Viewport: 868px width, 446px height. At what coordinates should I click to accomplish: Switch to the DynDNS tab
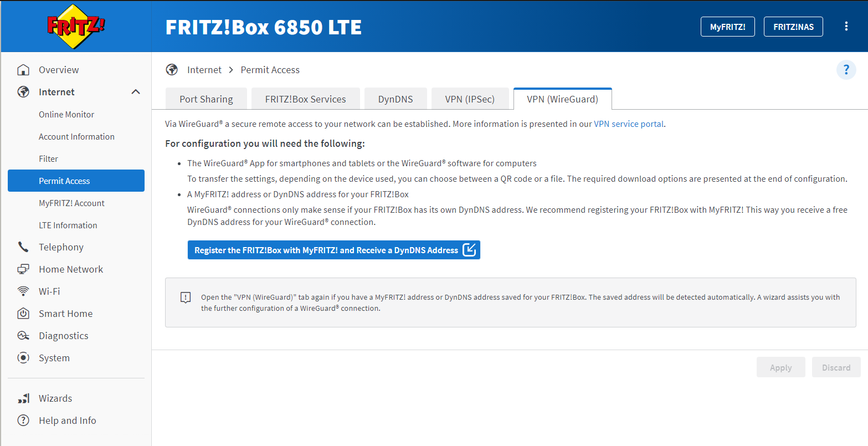coord(396,99)
